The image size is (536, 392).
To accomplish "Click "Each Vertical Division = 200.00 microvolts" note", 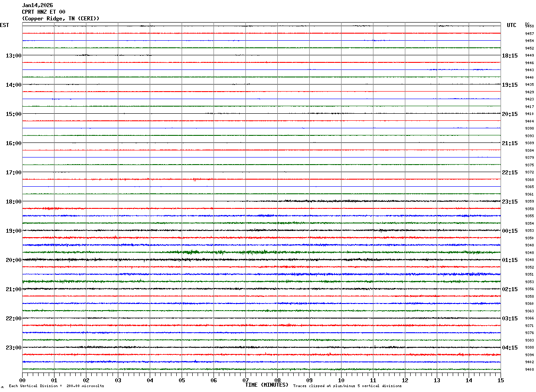I will (x=56, y=386).
